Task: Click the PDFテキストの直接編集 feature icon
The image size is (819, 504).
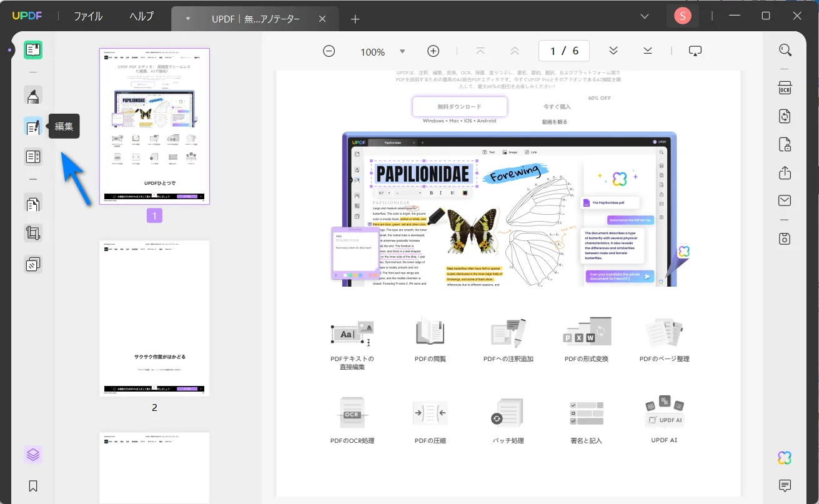Action: [352, 334]
